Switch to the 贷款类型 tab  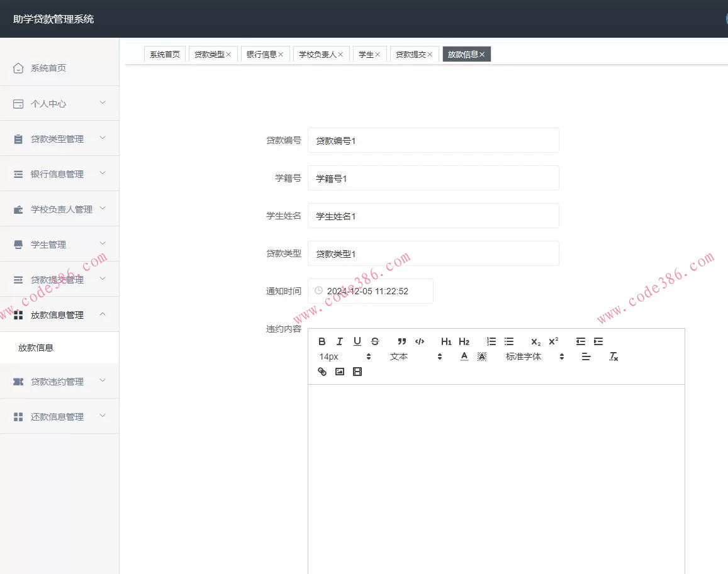pos(209,55)
